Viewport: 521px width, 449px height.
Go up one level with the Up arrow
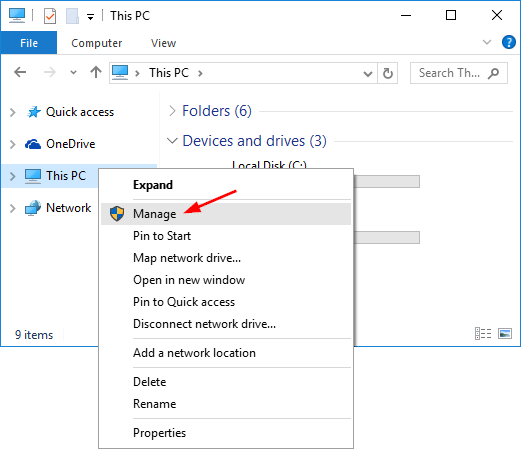(x=96, y=72)
